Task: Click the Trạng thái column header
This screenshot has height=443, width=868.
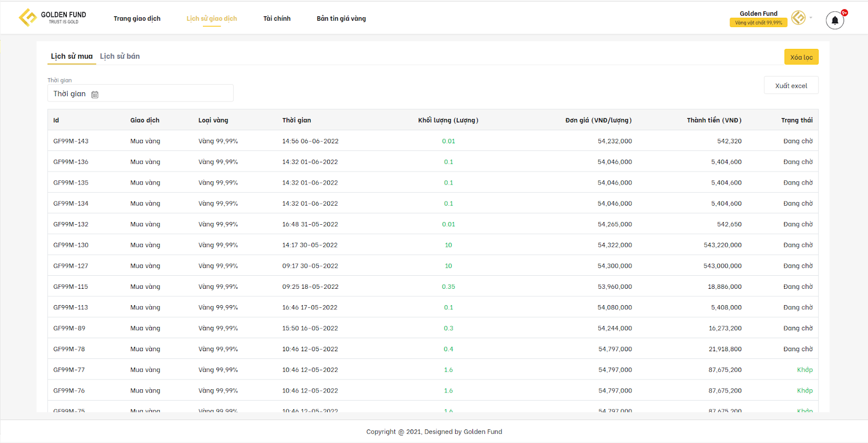Action: tap(797, 121)
